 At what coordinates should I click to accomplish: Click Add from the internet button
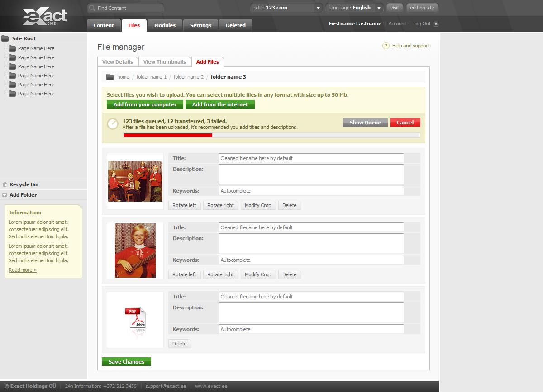220,104
